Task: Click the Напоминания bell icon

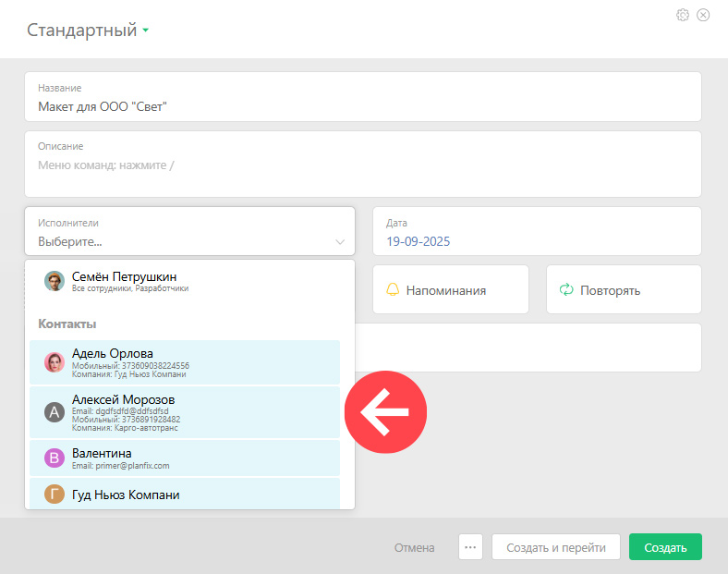Action: click(x=393, y=290)
